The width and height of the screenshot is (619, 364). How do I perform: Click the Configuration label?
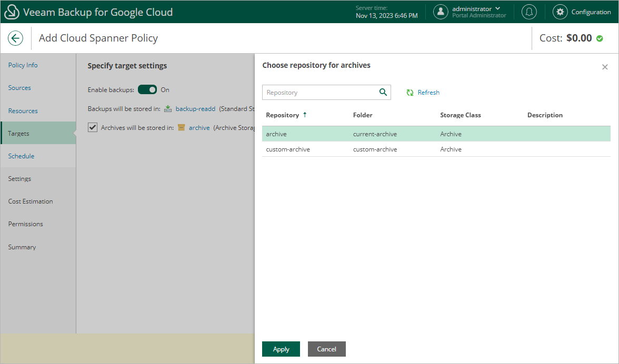pyautogui.click(x=591, y=12)
